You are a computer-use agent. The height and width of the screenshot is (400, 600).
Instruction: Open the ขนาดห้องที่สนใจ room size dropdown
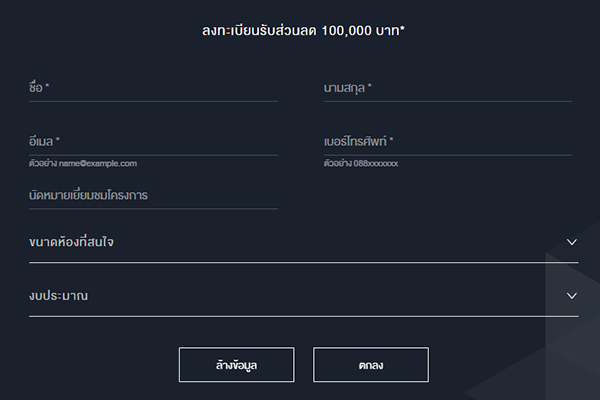(x=300, y=242)
